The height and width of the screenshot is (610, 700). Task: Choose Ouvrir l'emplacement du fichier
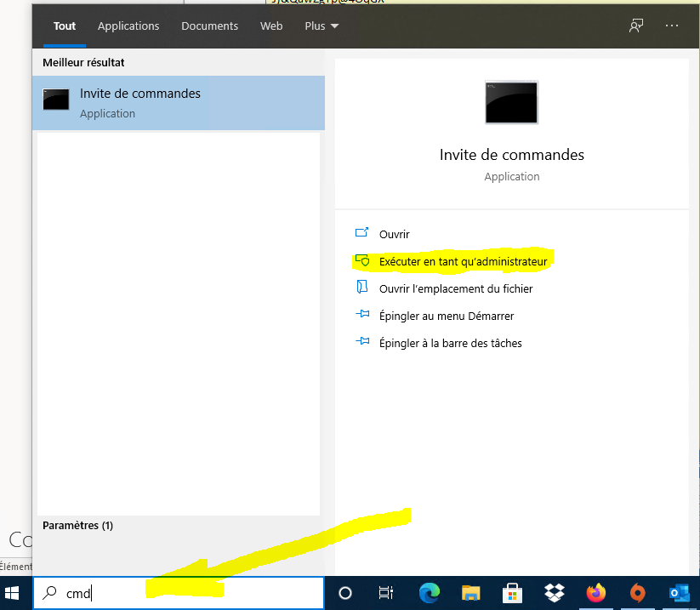[456, 288]
